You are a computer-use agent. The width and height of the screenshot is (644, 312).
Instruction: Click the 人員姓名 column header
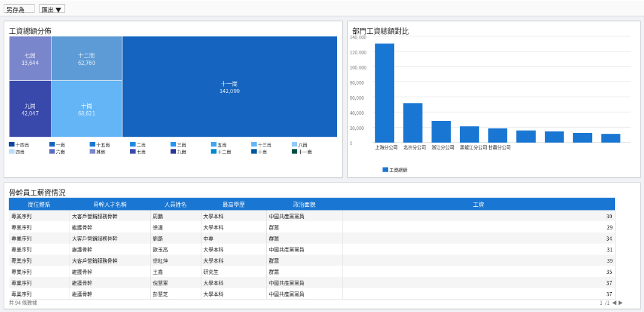click(x=176, y=204)
